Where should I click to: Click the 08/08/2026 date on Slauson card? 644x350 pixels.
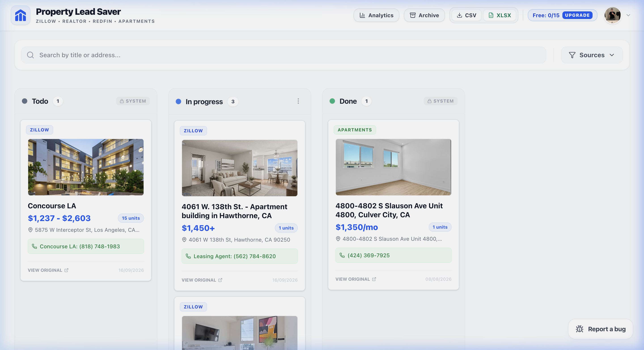coord(439,279)
